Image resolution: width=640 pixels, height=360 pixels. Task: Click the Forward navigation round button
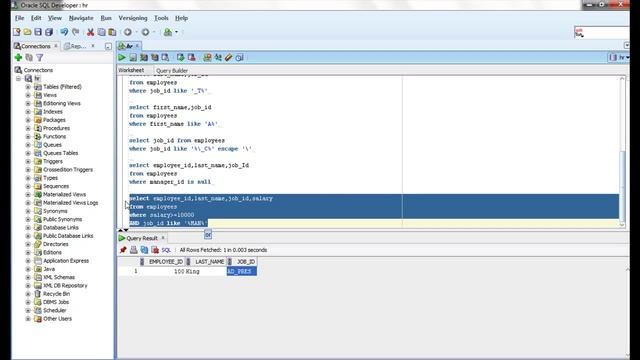[145, 32]
